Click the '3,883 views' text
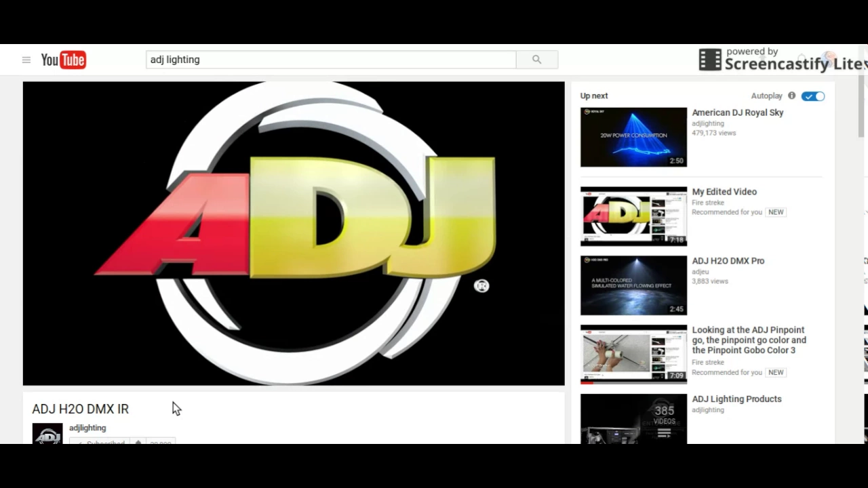 709,281
